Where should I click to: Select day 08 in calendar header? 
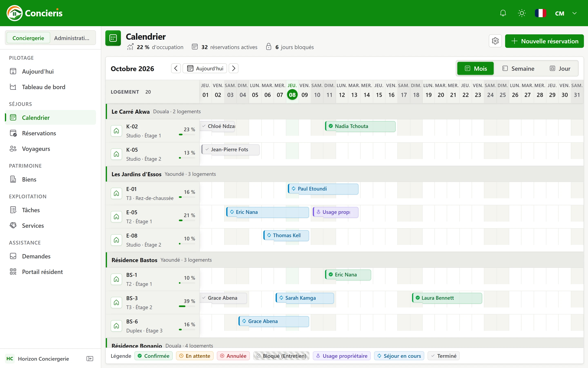tap(292, 95)
